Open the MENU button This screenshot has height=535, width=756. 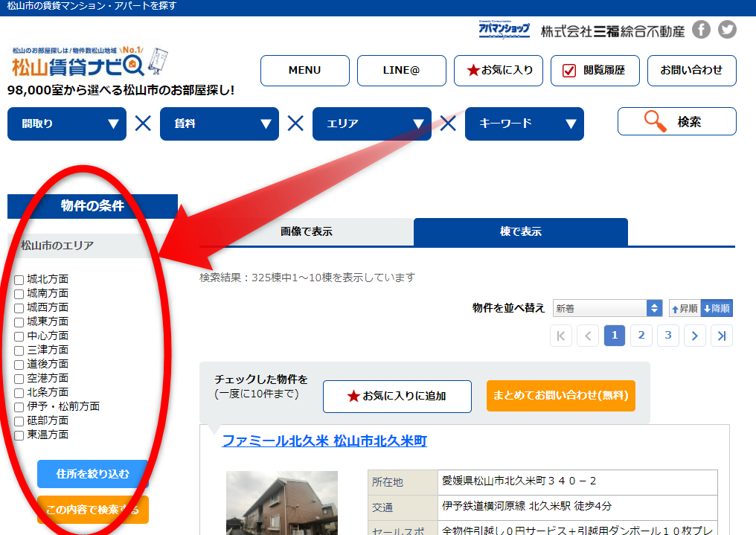pyautogui.click(x=305, y=71)
